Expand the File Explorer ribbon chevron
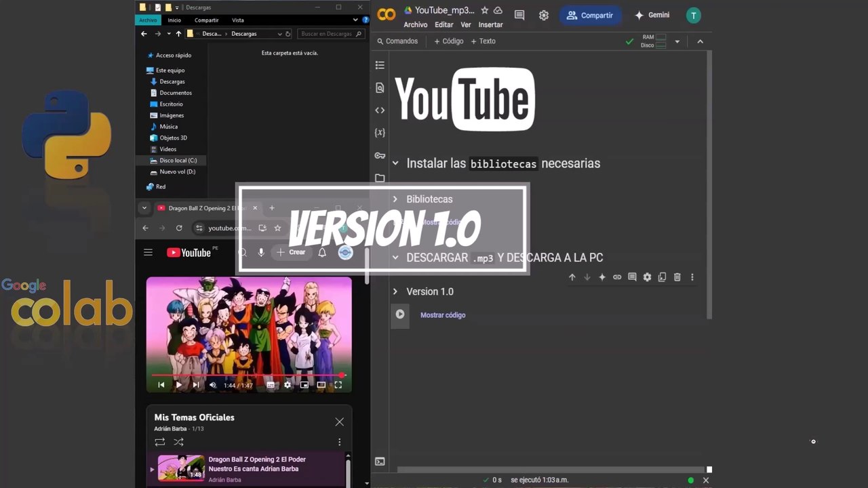The width and height of the screenshot is (868, 488). (356, 20)
